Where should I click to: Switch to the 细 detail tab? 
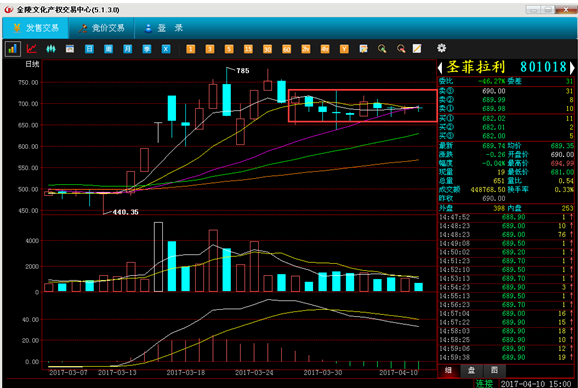tap(449, 371)
